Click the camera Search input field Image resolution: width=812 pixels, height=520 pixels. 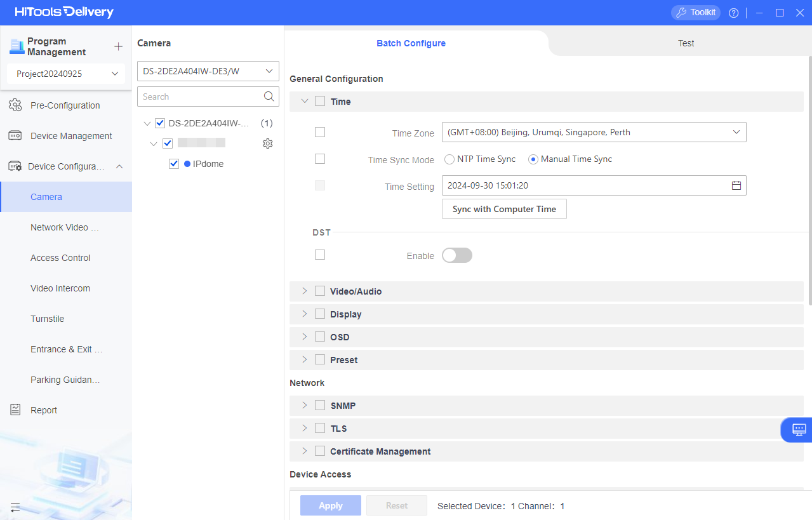coord(200,97)
